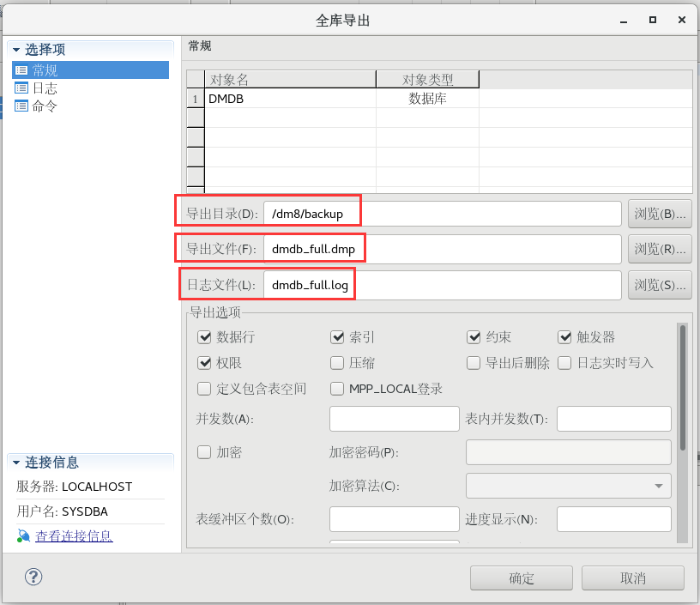Collapse the 连接信息 section
This screenshot has width=700, height=605.
[x=16, y=463]
